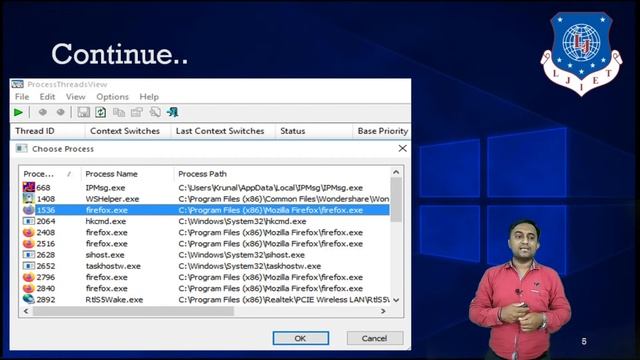Image resolution: width=640 pixels, height=360 pixels.
Task: Click firefox.exe name in the 1536 row
Action: (107, 210)
